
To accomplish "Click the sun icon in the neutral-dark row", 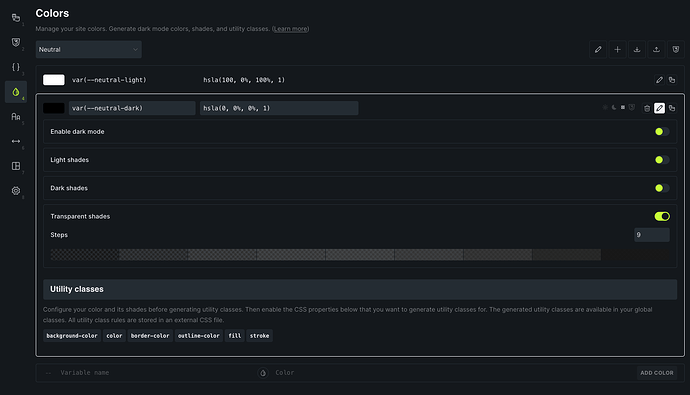I will 605,107.
